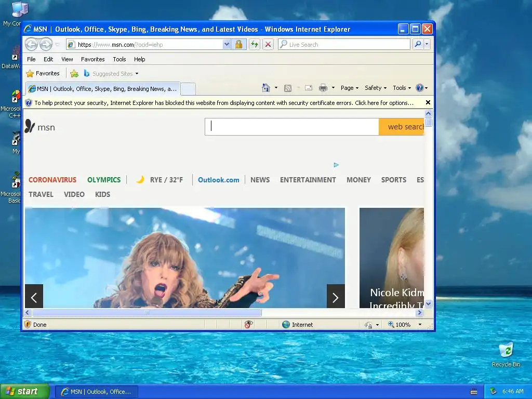Image resolution: width=532 pixels, height=399 pixels.
Task: Open the Favorites menu in menu bar
Action: coord(92,59)
